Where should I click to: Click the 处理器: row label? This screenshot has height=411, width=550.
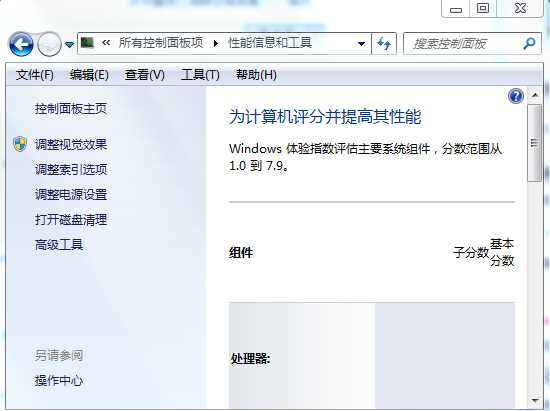pyautogui.click(x=250, y=358)
